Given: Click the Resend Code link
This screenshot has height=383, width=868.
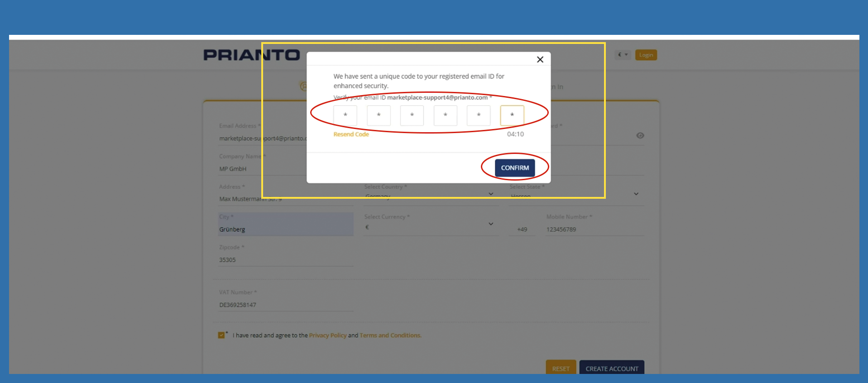Looking at the screenshot, I should point(351,134).
